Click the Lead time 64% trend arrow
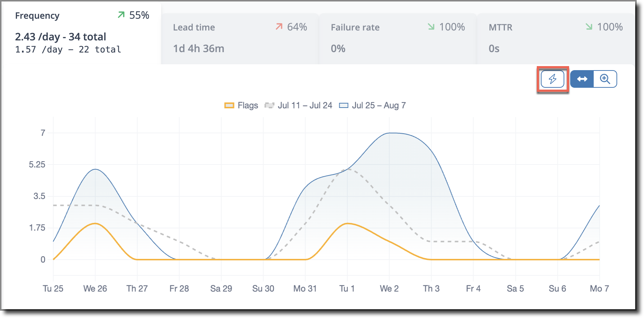 (279, 27)
